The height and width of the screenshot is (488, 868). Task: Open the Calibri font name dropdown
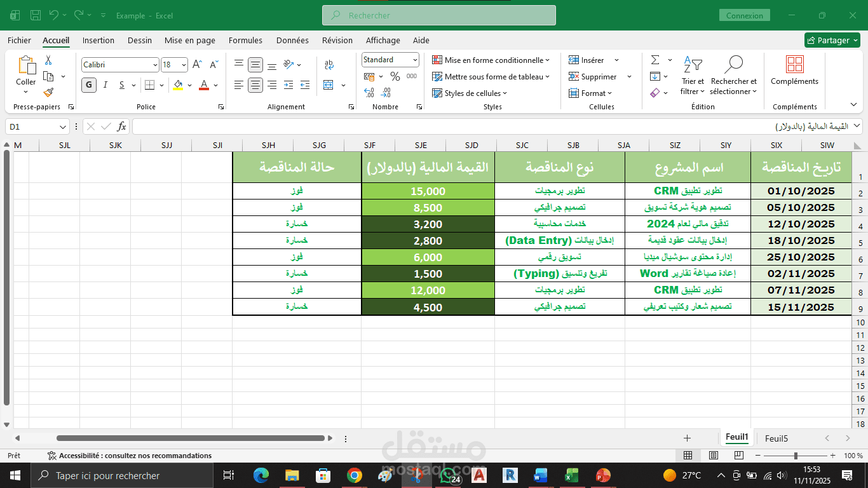pyautogui.click(x=155, y=65)
